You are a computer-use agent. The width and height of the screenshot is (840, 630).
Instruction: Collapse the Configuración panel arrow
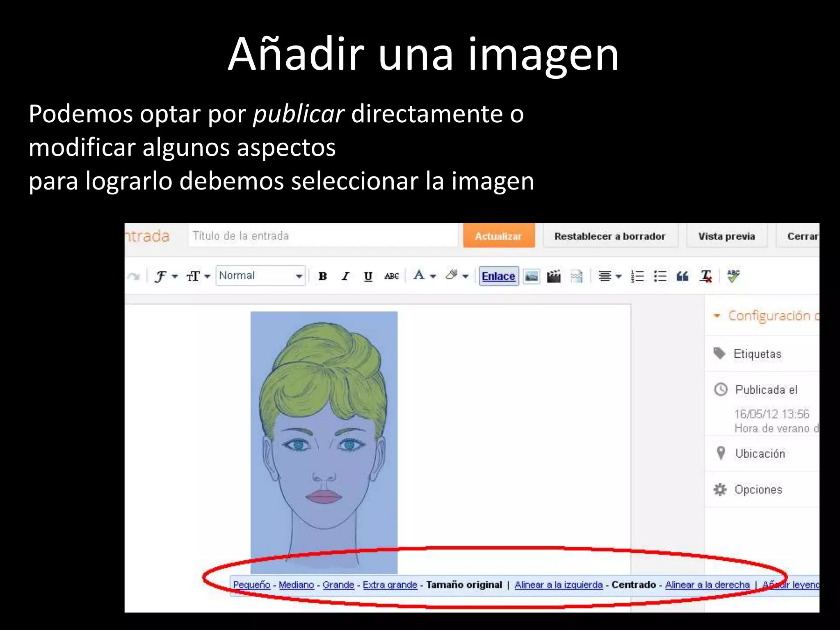pyautogui.click(x=717, y=316)
